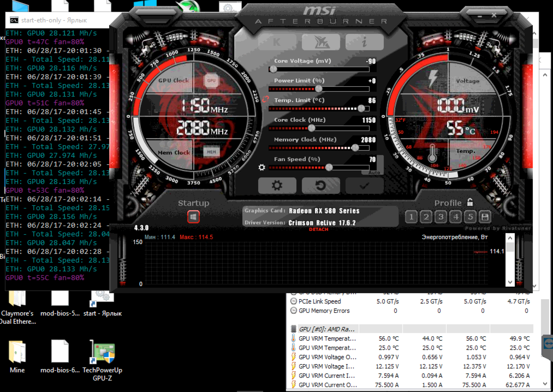Screen dimensions: 553x392
Task: Click the Core Clock slider handle
Action: (311, 128)
